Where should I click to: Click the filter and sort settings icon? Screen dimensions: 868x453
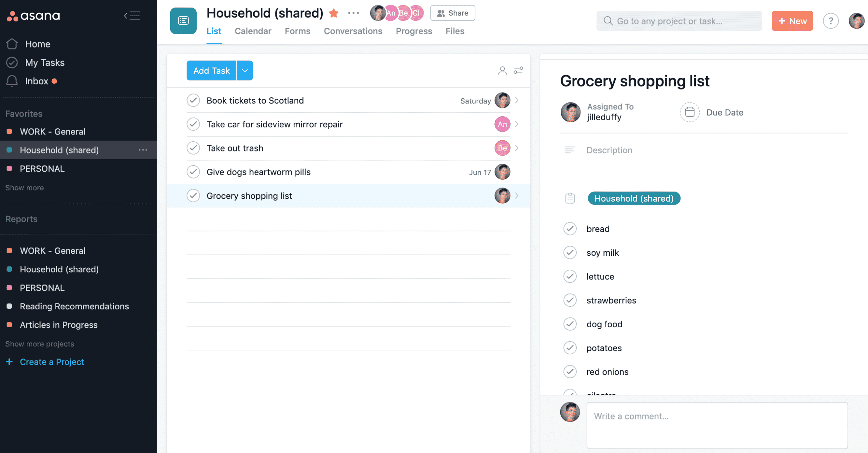pyautogui.click(x=518, y=70)
